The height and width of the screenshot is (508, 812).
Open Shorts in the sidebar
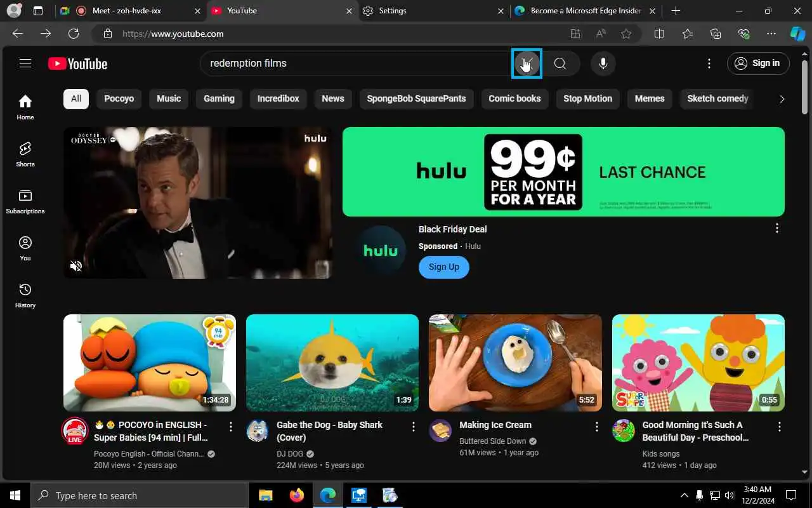[25, 154]
